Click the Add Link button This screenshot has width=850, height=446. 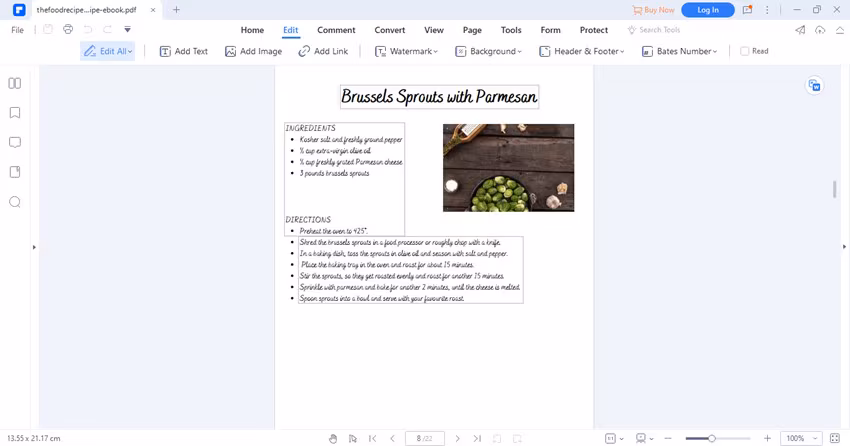click(323, 51)
